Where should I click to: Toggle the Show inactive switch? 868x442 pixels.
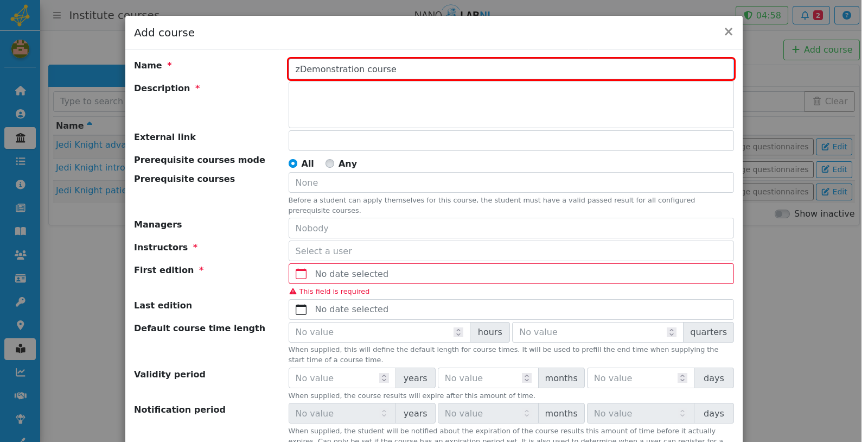click(x=782, y=214)
